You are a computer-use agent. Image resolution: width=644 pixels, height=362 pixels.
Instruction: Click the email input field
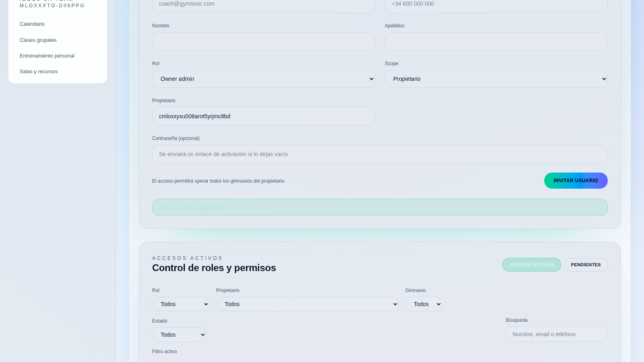[x=263, y=5]
